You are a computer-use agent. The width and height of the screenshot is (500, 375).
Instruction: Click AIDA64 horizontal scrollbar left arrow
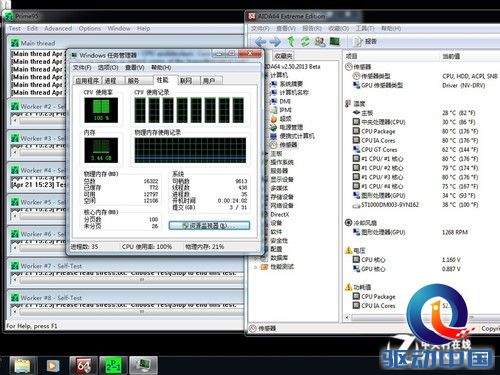tap(348, 317)
